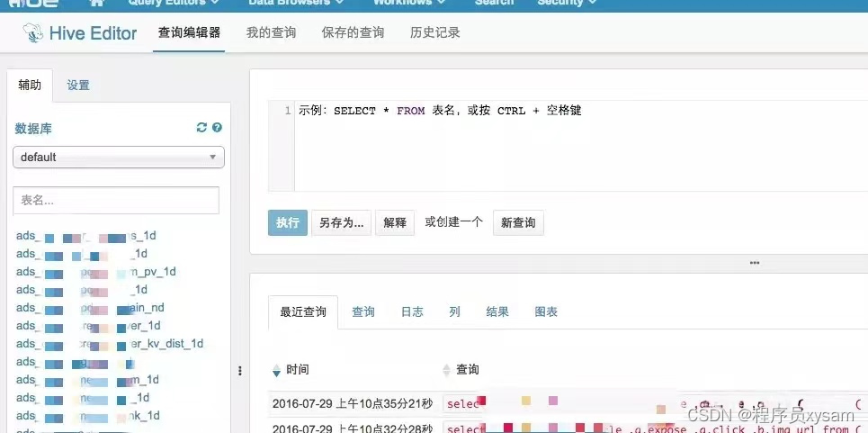Open the home icon in the top bar
868x433 pixels.
[97, 3]
